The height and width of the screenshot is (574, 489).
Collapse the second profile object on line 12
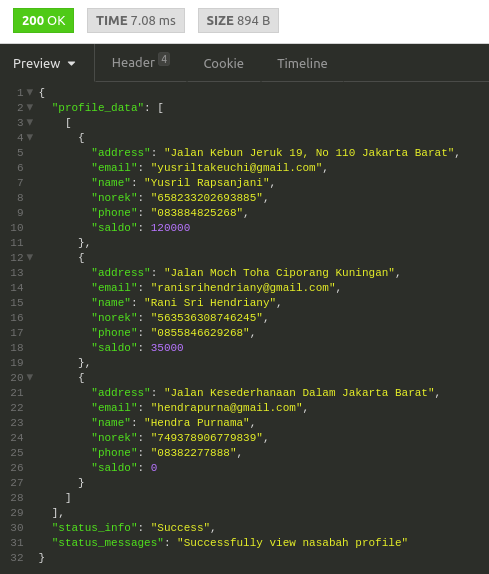click(x=30, y=257)
